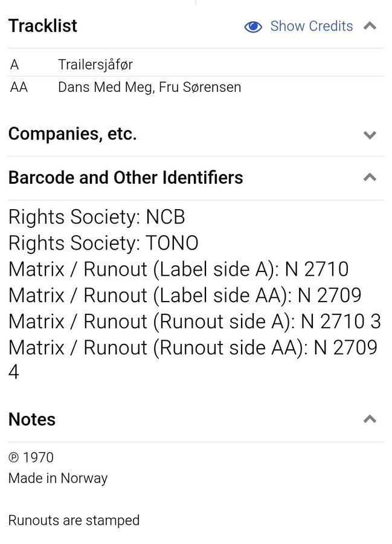Screen dimensions: 392x544
Task: Collapse the Tracklist section chevron
Action: [370, 26]
